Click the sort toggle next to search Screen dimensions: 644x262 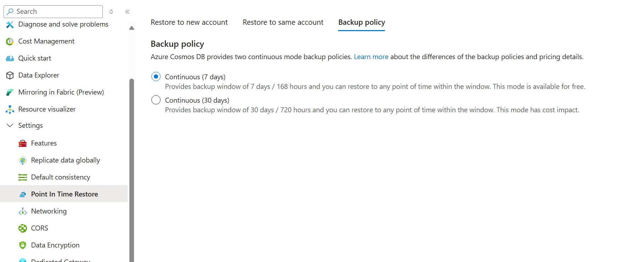coord(111,11)
